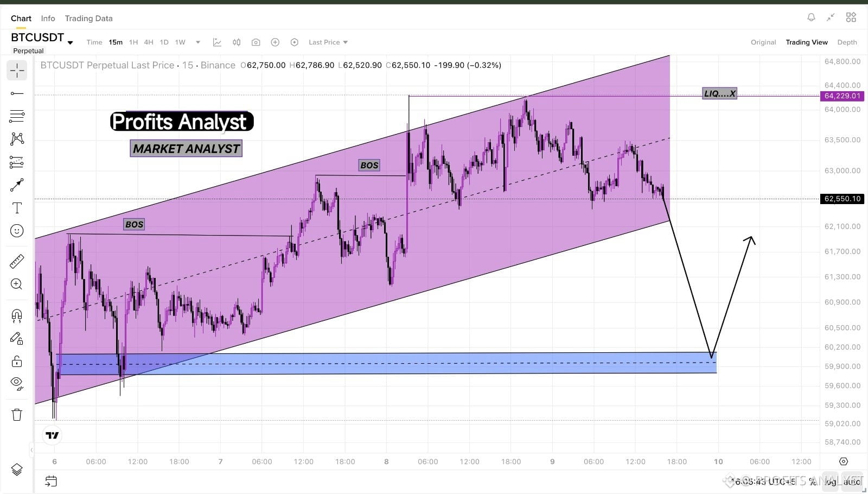
Task: Switch to the 4H timeframe
Action: tap(149, 42)
